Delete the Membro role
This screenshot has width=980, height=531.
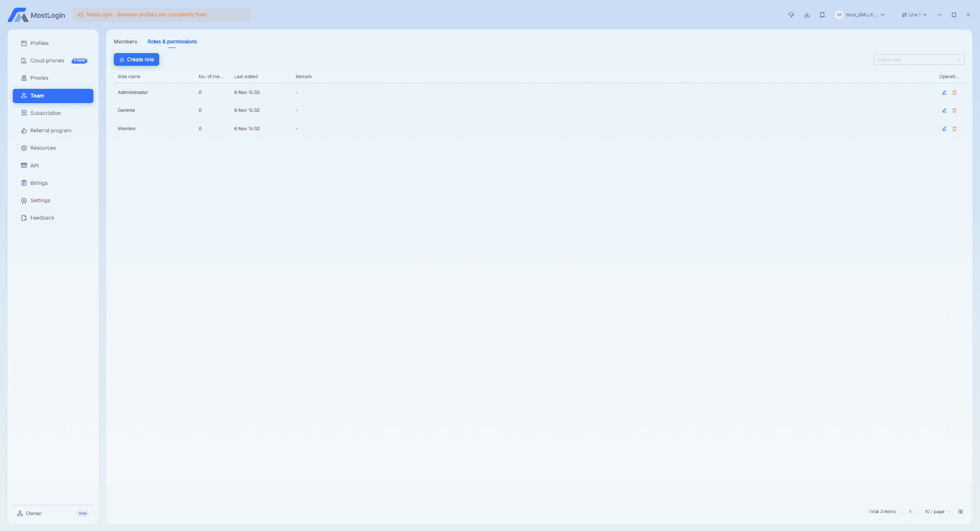954,129
